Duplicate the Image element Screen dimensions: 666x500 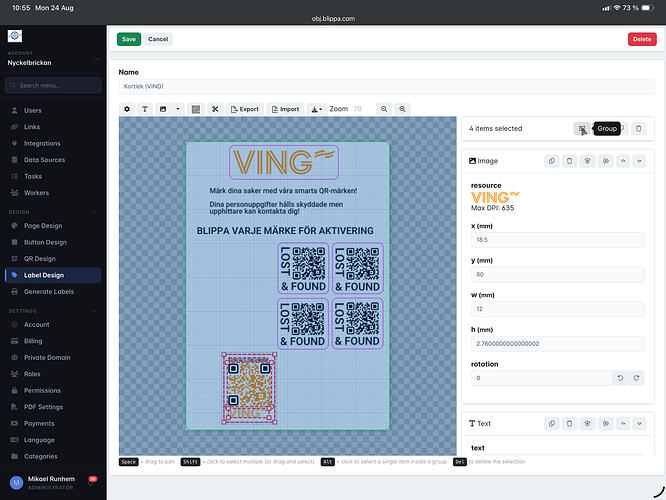(x=552, y=161)
